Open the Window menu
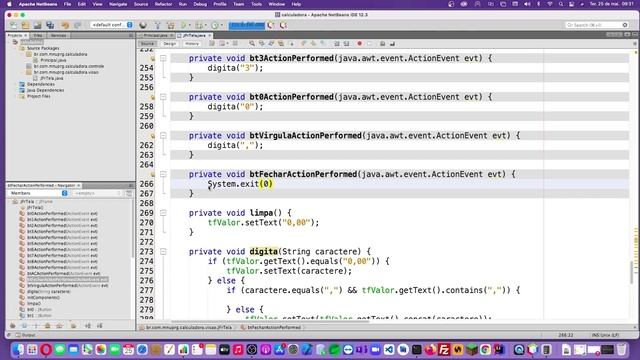This screenshot has width=640, height=360. [276, 4]
